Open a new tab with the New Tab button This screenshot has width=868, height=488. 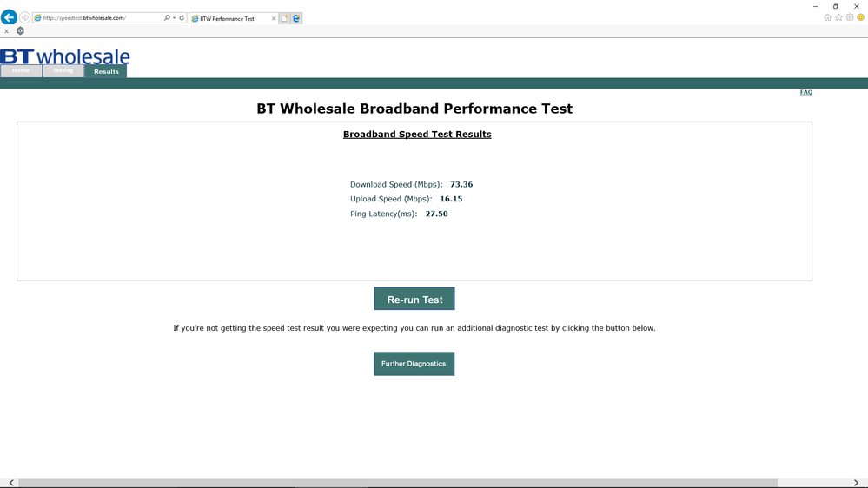tap(284, 18)
